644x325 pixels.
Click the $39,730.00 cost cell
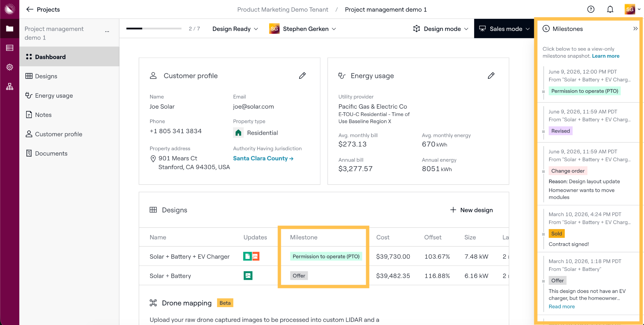(393, 256)
